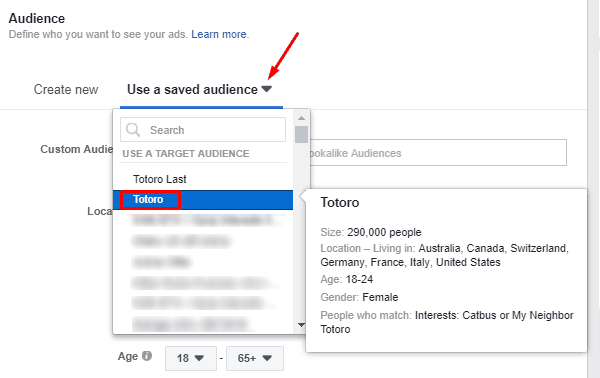
Task: Click the Totoro title in the details popup
Action: (340, 202)
